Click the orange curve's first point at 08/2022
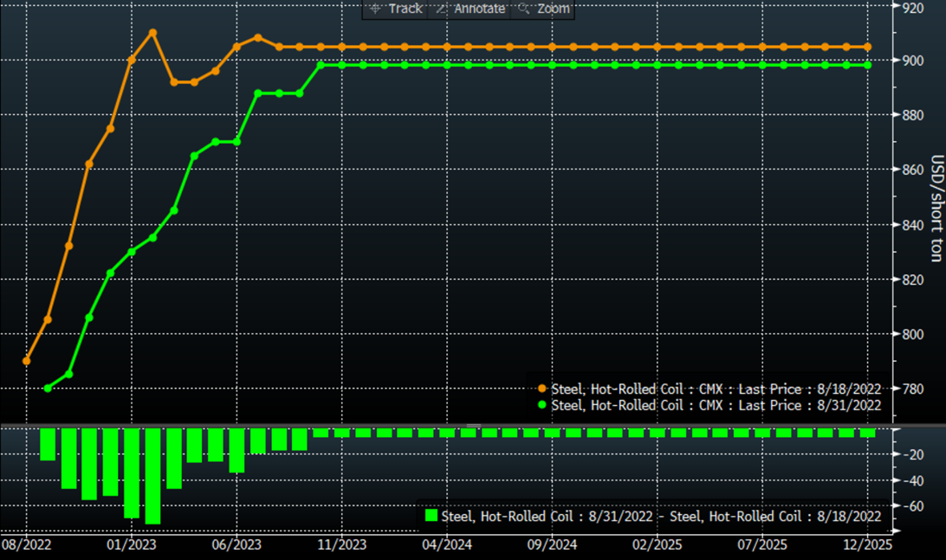Screen dimensions: 946x560 pyautogui.click(x=26, y=361)
